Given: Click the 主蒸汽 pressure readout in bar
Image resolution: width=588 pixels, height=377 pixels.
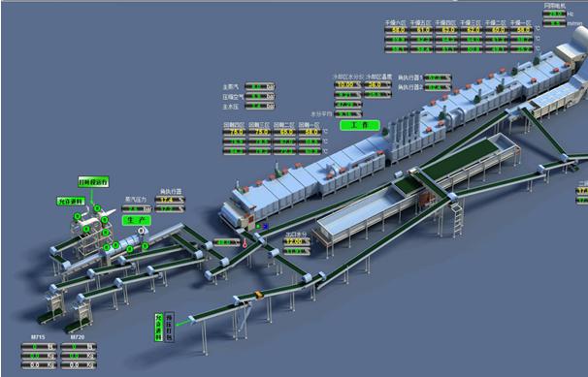Looking at the screenshot, I should 259,87.
